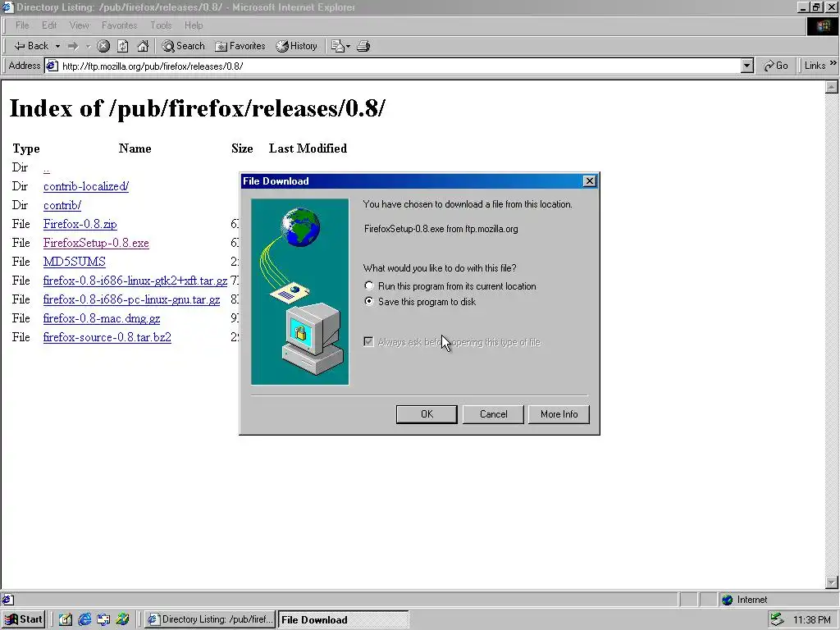The image size is (840, 630).
Task: Click the FirefoxSetup-0.8.exe link
Action: pyautogui.click(x=96, y=243)
